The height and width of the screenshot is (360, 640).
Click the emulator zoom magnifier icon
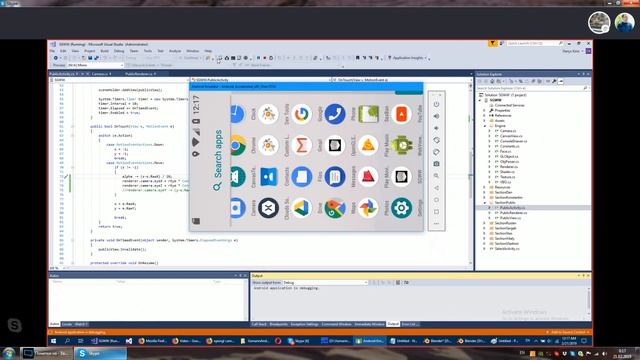click(x=436, y=176)
